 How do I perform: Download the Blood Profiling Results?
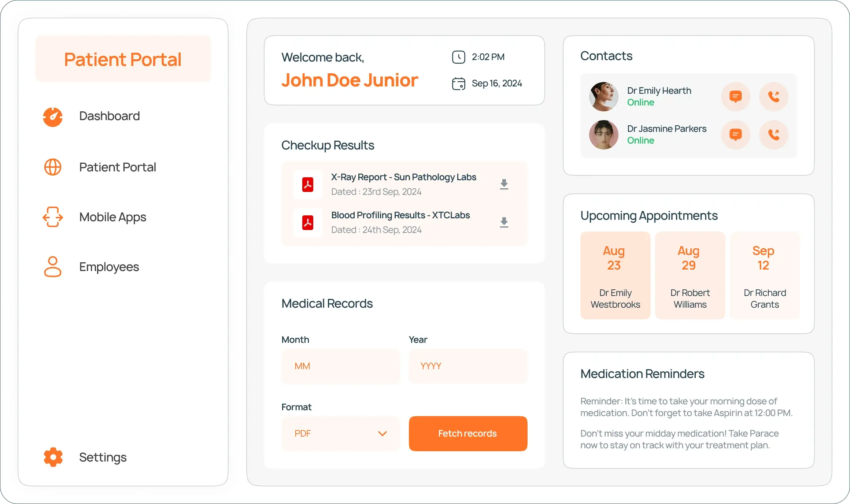pos(504,223)
